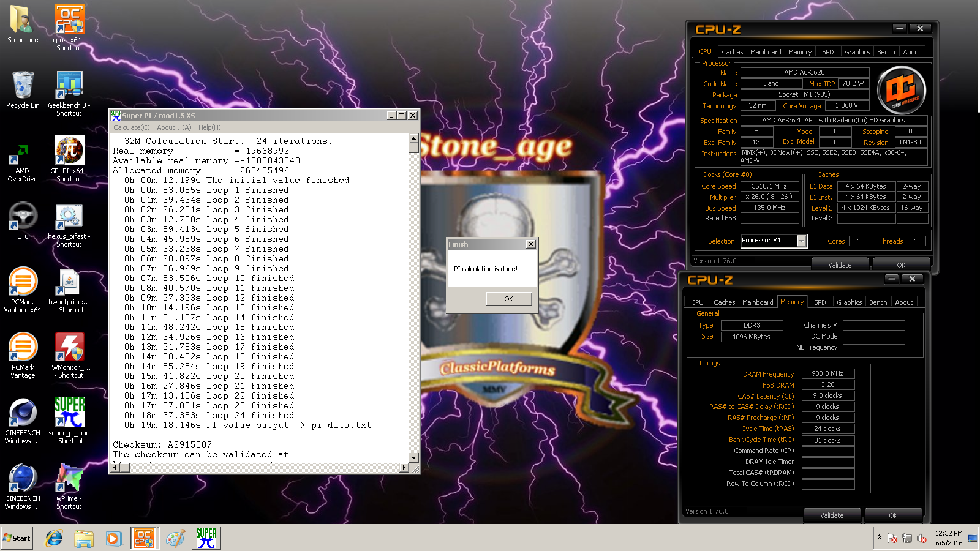Open the Calculate(C) menu in Super PI
The height and width of the screenshot is (551, 980).
click(x=131, y=127)
